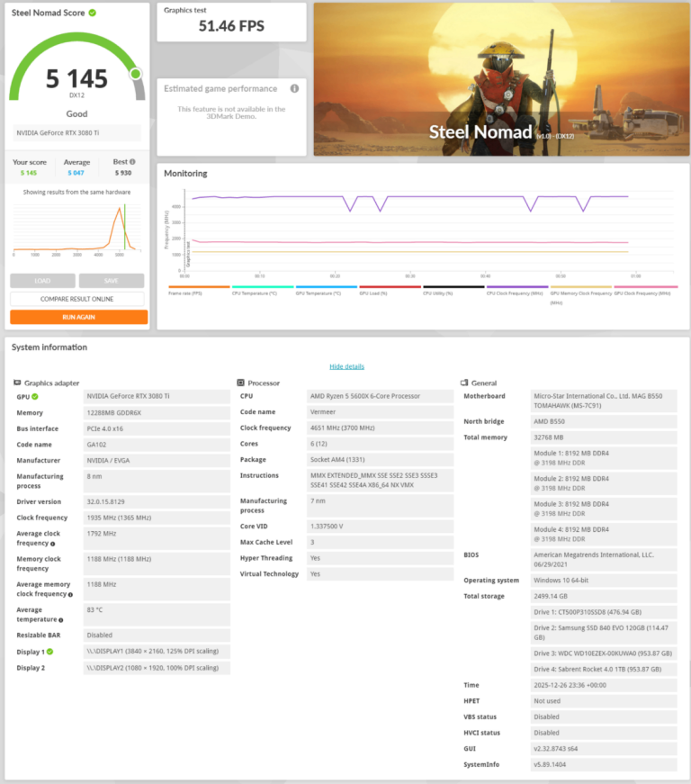This screenshot has height=784, width=691.
Task: Collapse system info with Hide details
Action: click(x=346, y=366)
